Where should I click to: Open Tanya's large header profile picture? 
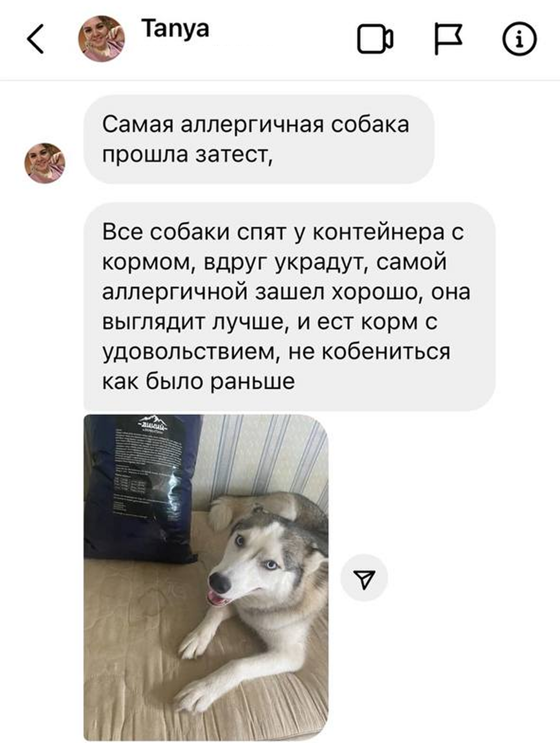click(101, 39)
